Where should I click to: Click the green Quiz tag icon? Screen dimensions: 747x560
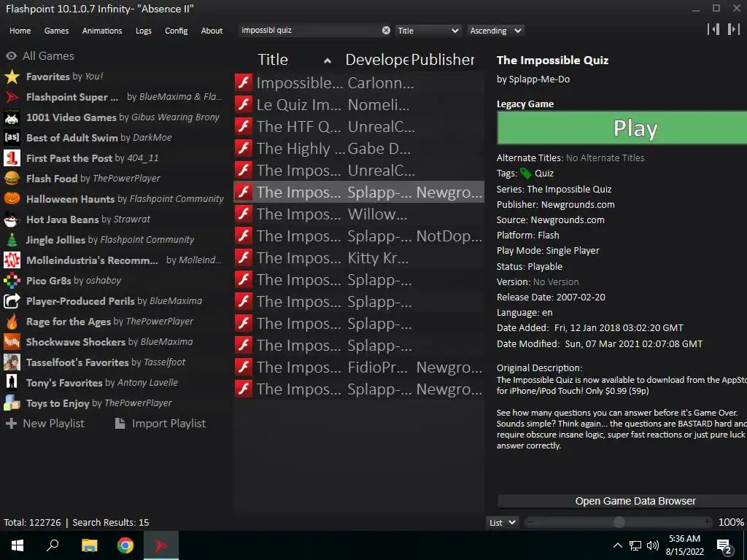tap(525, 174)
